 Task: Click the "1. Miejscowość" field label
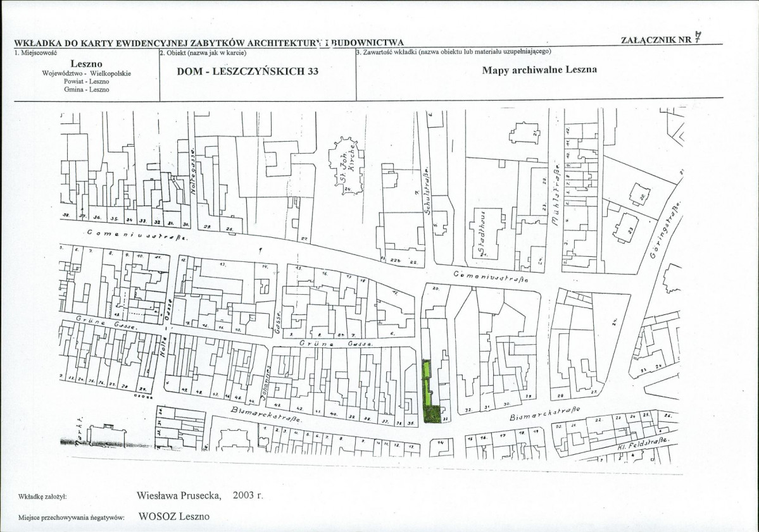pos(36,53)
